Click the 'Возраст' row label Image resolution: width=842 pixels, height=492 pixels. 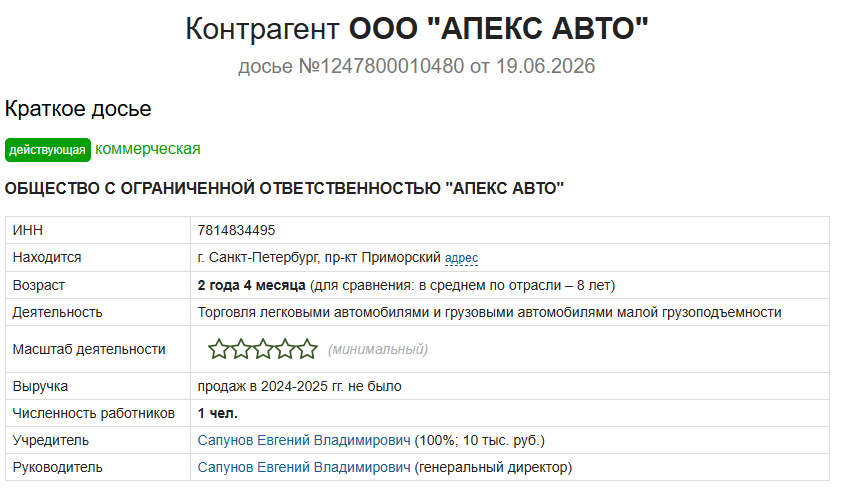coord(39,285)
